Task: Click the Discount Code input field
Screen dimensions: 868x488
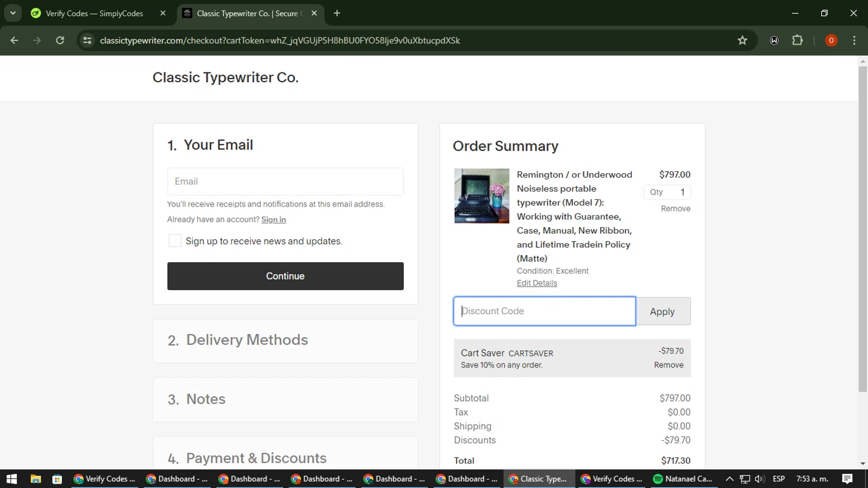Action: [x=545, y=311]
